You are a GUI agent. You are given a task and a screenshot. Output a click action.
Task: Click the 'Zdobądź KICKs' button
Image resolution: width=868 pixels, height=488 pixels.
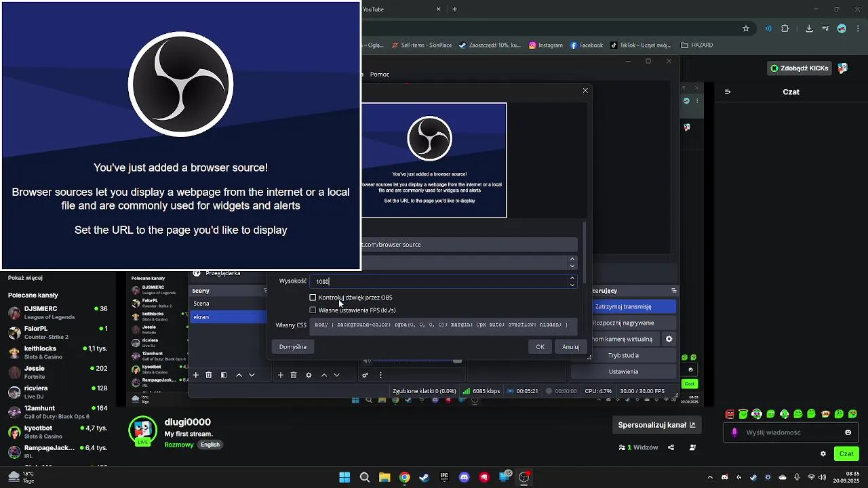point(799,68)
